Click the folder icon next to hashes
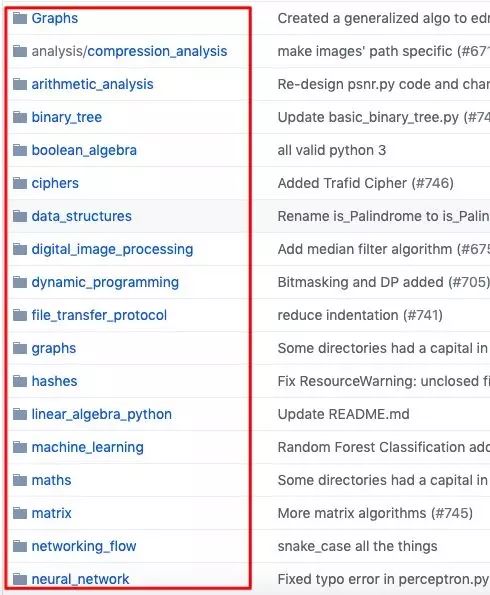 [20, 381]
